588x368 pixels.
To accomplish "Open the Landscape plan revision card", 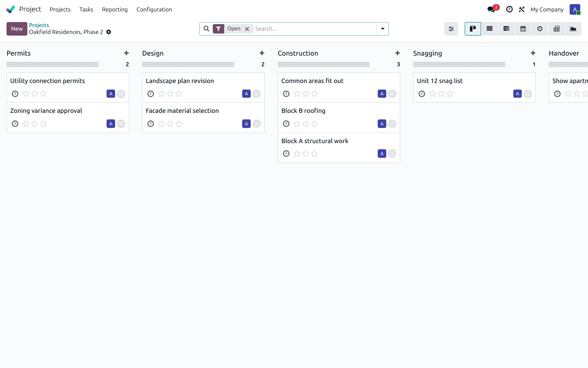I will coord(203,88).
